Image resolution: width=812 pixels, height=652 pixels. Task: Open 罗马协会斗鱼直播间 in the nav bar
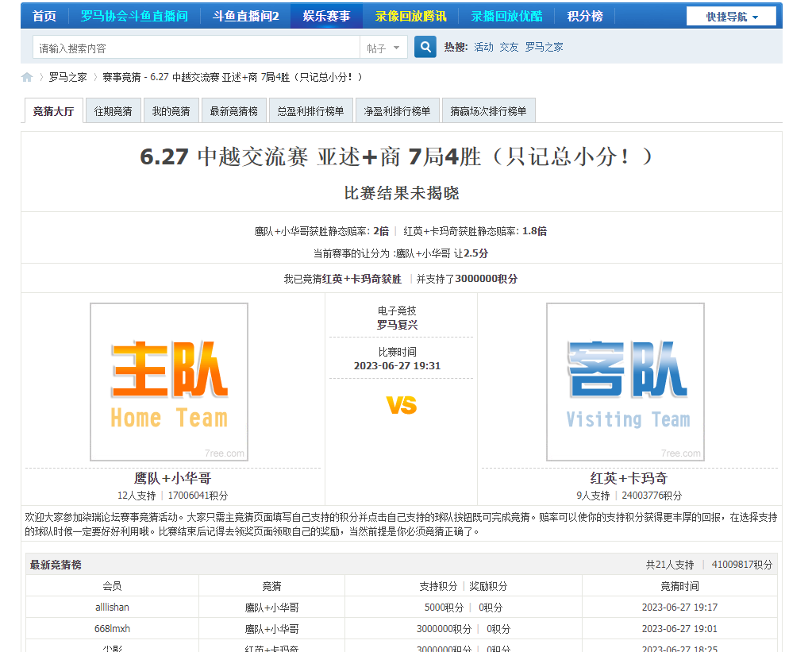[134, 17]
